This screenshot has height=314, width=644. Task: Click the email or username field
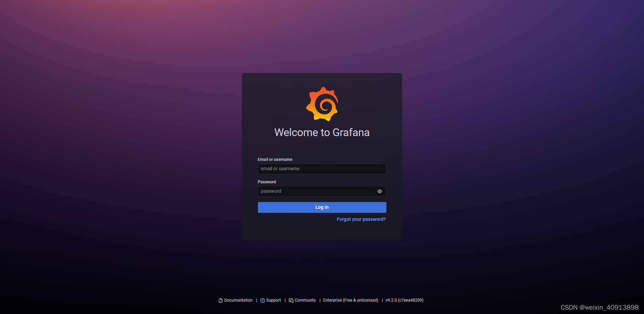pyautogui.click(x=322, y=169)
